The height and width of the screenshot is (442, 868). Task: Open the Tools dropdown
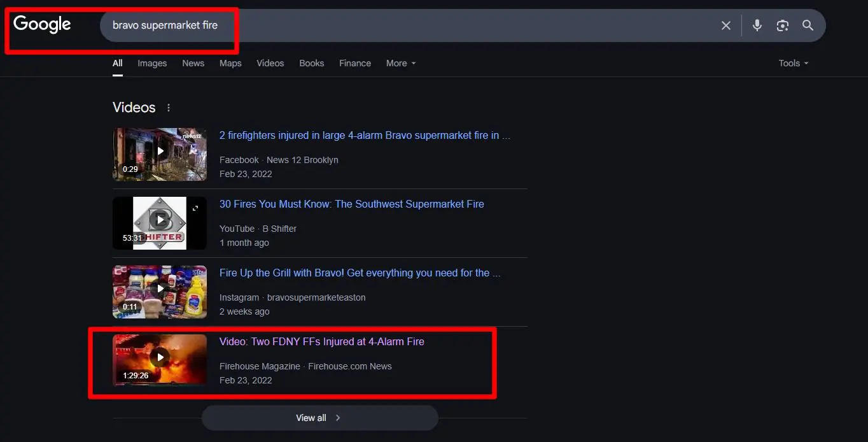(794, 63)
